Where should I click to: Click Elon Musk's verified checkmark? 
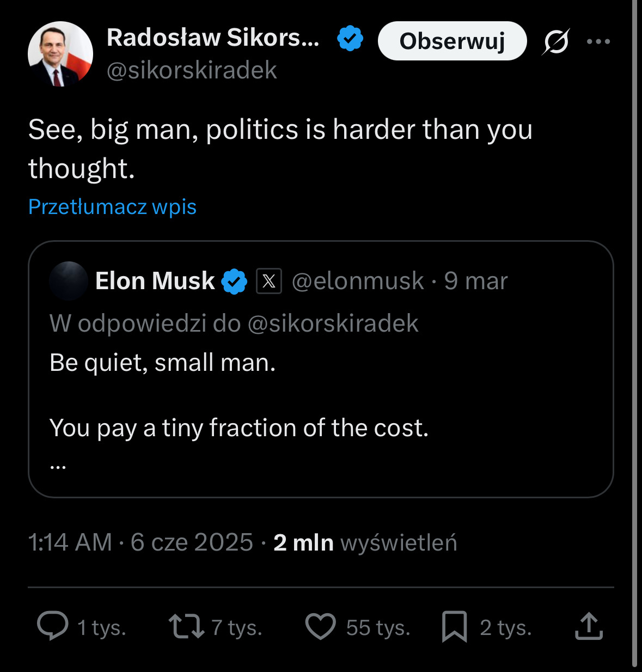tap(234, 281)
